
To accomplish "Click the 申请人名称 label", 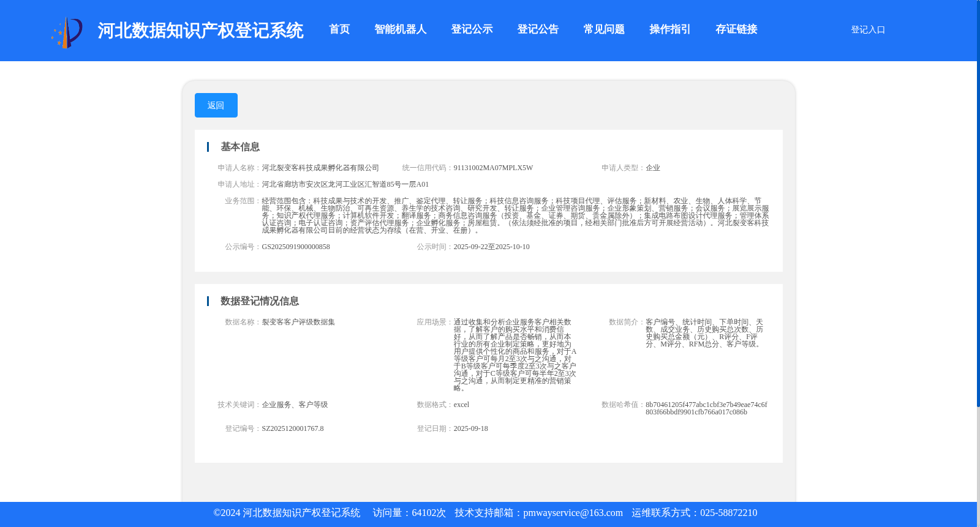I will pos(239,168).
